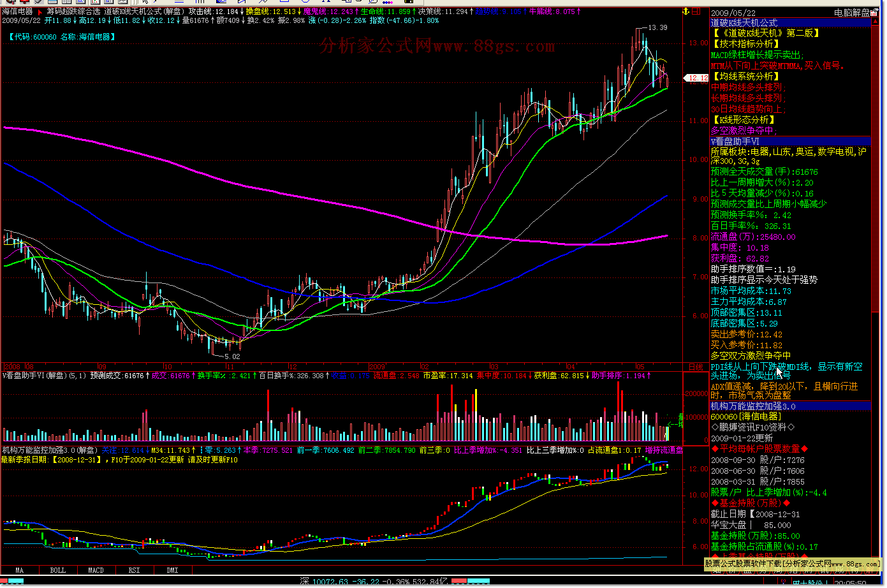The height and width of the screenshot is (588, 887).
Task: Click the 【均线系统分析】 heading
Action: click(745, 77)
